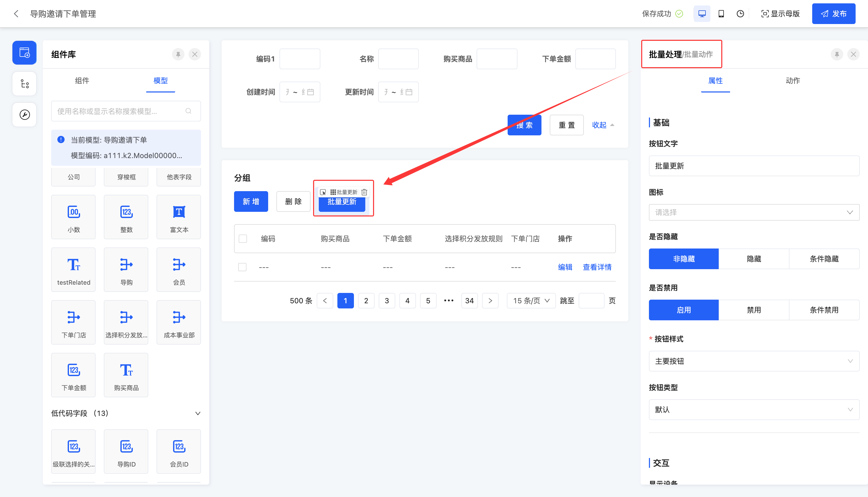The image size is (868, 497).
Task: Click the 发布 publish button
Action: point(833,14)
